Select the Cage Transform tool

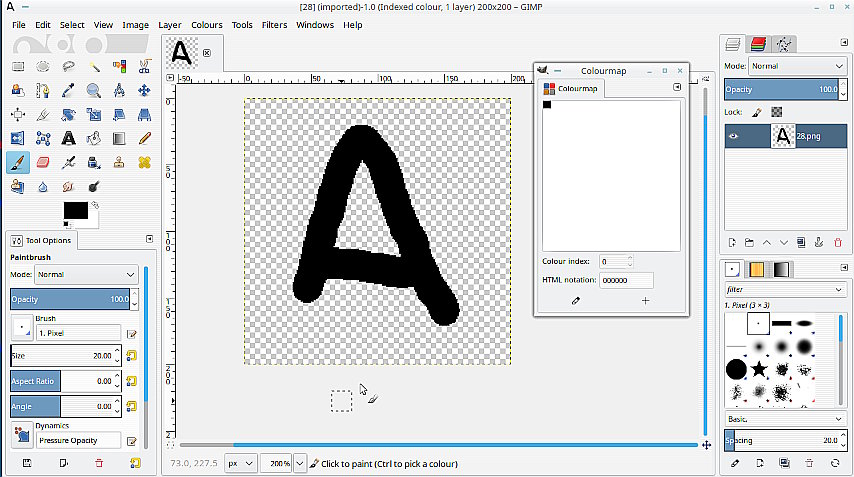coord(43,138)
